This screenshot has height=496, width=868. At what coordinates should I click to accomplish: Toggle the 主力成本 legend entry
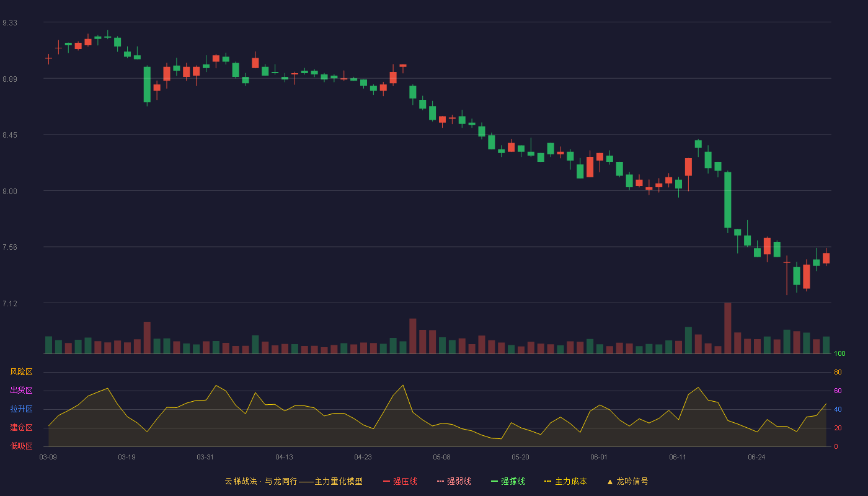tap(565, 481)
